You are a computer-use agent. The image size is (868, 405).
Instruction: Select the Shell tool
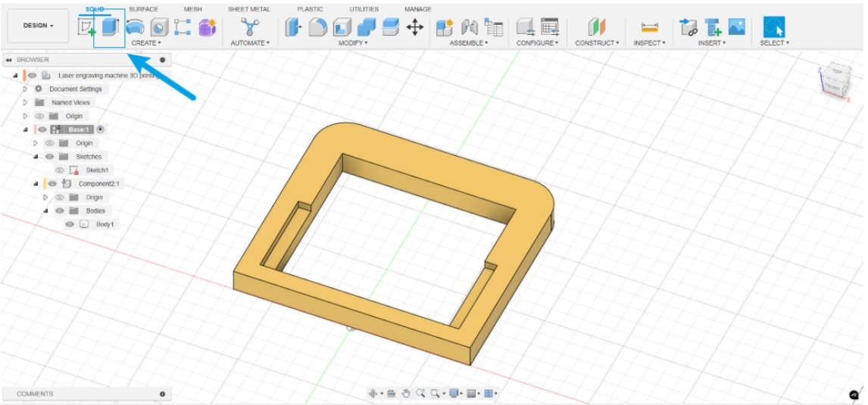click(x=342, y=27)
